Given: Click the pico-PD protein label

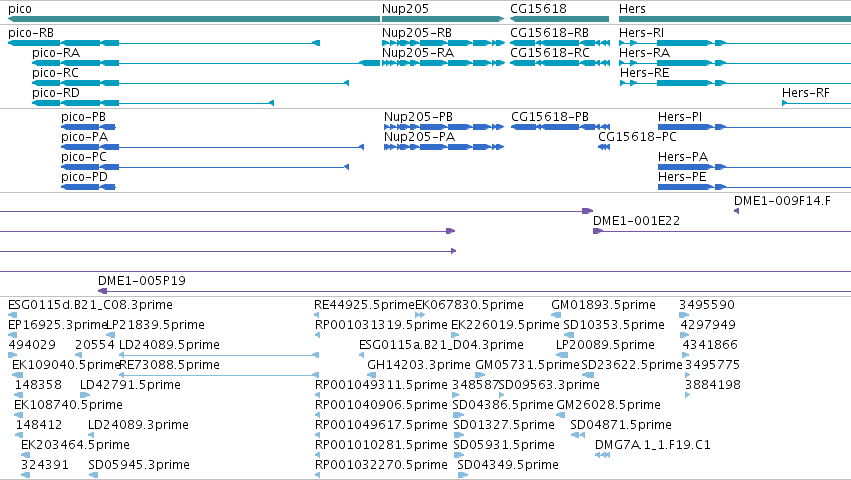Looking at the screenshot, I should pos(84,177).
